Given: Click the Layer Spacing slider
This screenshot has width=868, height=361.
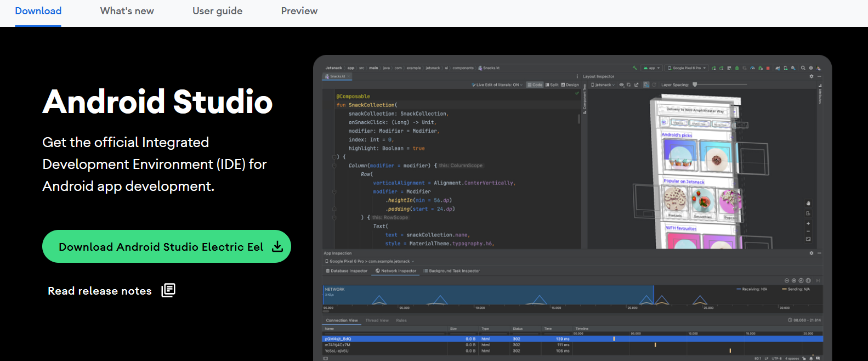Looking at the screenshot, I should click(x=720, y=84).
